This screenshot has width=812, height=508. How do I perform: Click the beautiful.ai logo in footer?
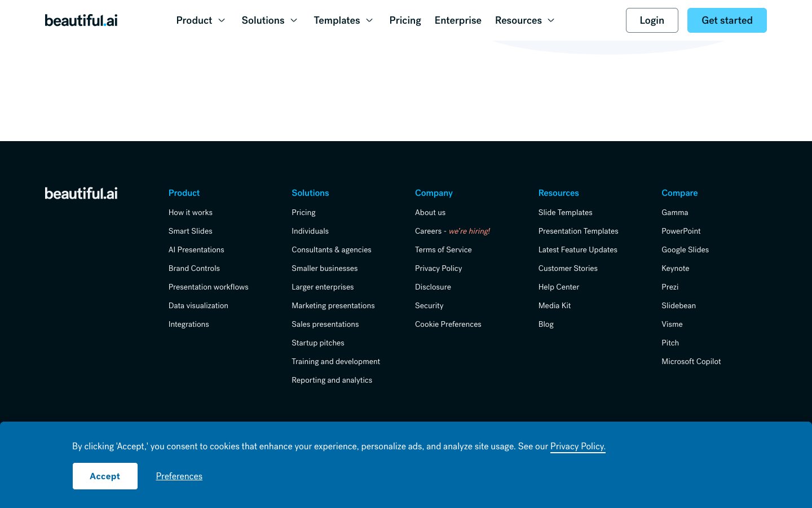tap(81, 194)
